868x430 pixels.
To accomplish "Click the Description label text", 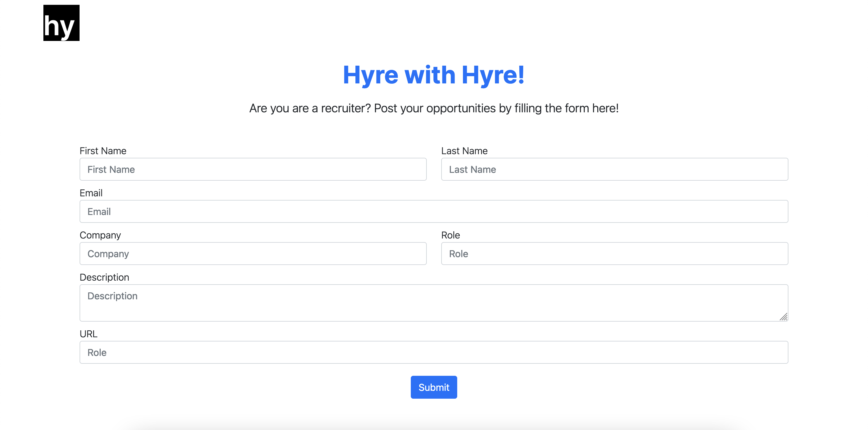I will 104,277.
